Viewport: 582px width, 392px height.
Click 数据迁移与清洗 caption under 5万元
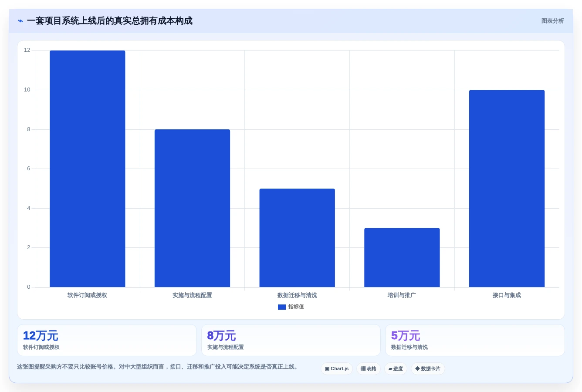409,348
